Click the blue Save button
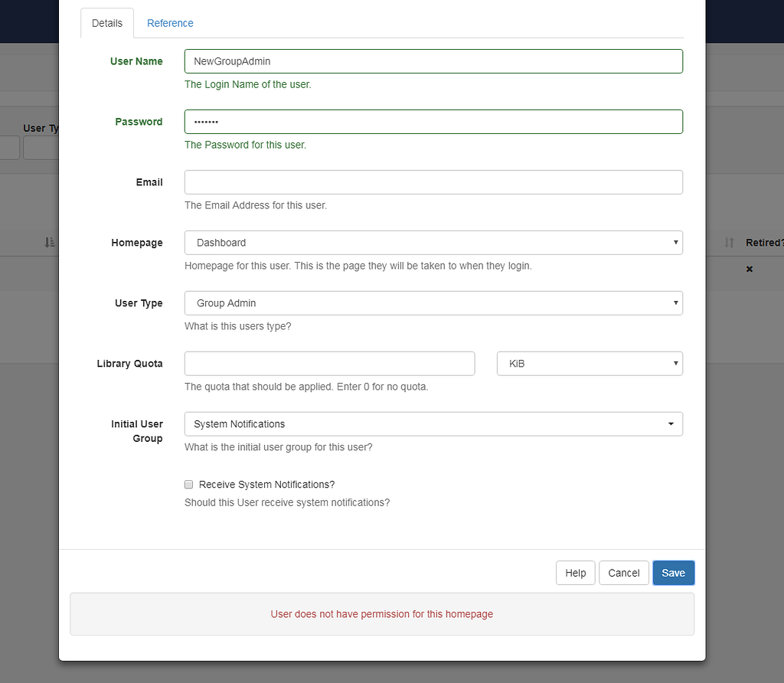 pos(673,573)
